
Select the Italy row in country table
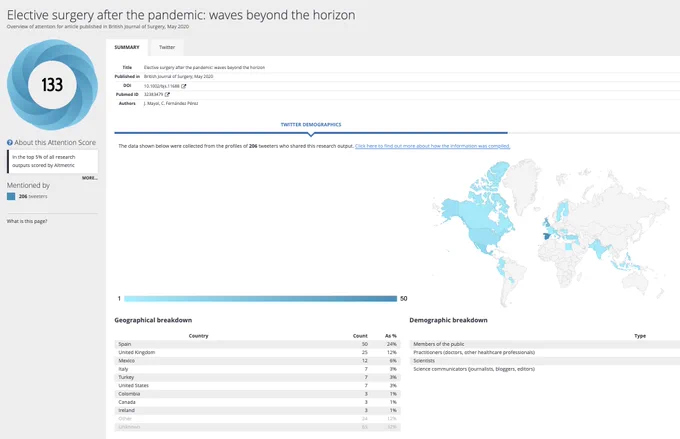(258, 369)
